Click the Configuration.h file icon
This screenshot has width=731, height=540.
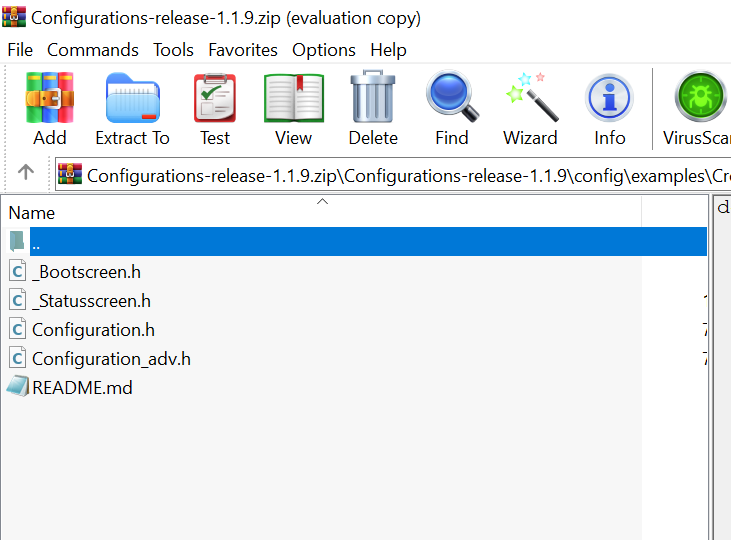point(17,329)
